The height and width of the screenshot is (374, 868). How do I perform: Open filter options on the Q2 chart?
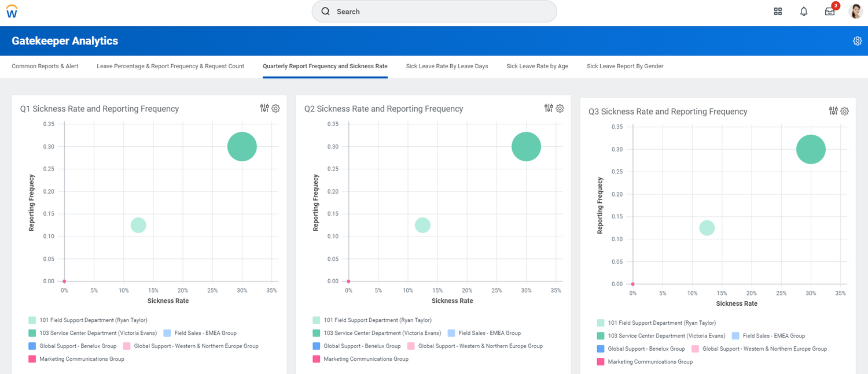coord(547,108)
